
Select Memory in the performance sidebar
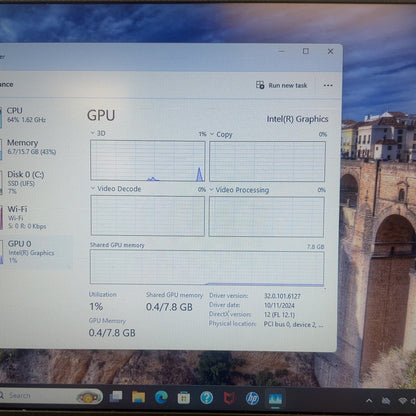coord(35,147)
